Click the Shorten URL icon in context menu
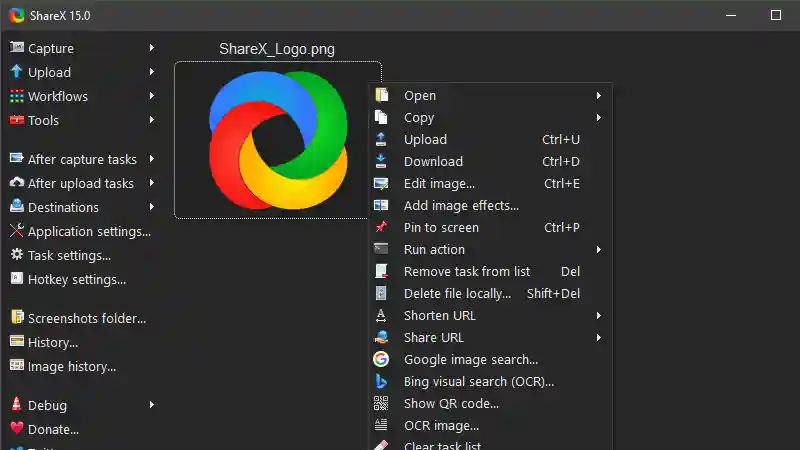Screen dimensions: 800x450 click(x=381, y=315)
